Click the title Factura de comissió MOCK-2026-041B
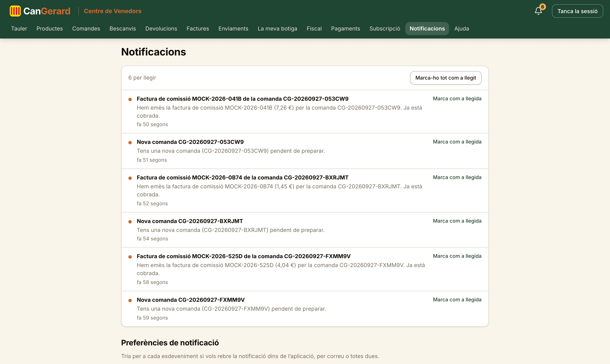 (243, 99)
